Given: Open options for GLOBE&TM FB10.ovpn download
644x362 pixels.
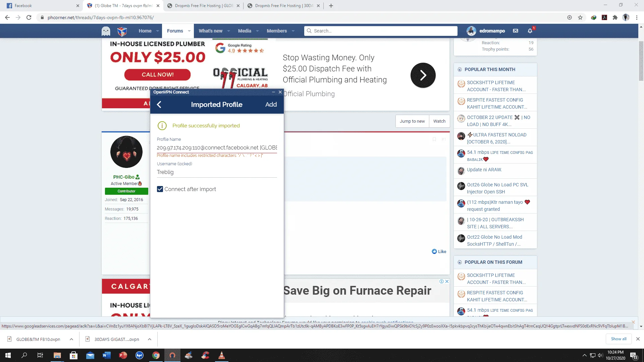Looking at the screenshot, I should click(71, 339).
